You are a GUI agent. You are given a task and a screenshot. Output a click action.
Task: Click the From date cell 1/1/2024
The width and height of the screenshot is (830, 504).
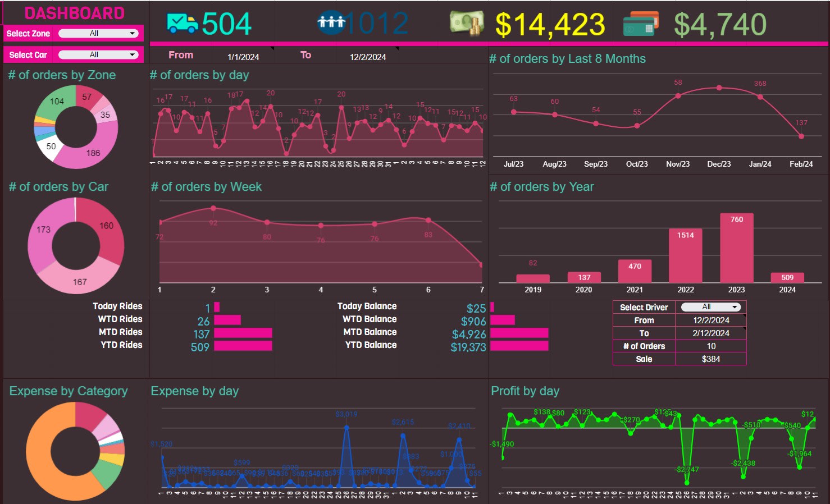pyautogui.click(x=243, y=56)
